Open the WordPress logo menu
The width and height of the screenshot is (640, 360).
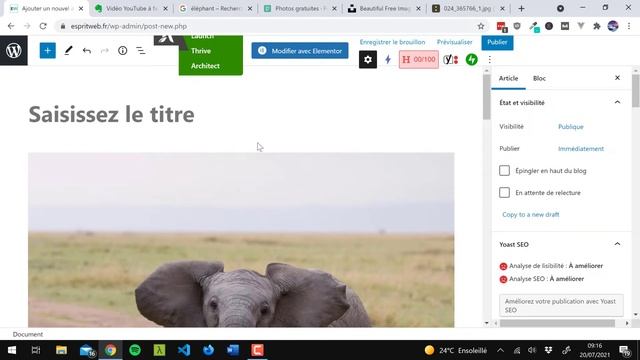(14, 51)
